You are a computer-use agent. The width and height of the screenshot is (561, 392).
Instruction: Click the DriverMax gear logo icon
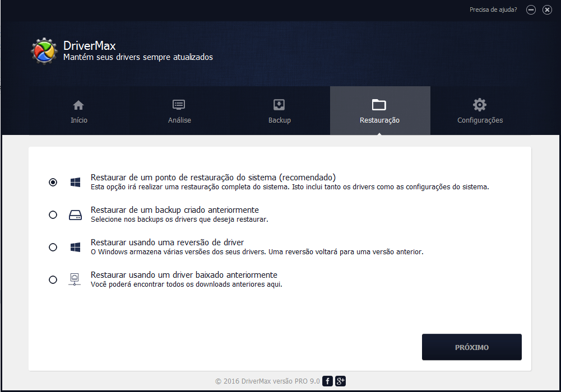[43, 51]
